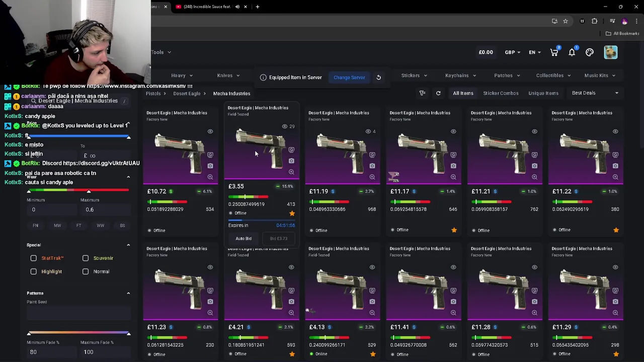The width and height of the screenshot is (644, 362).
Task: Star favorite icon on £3.55 listing
Action: click(x=292, y=213)
